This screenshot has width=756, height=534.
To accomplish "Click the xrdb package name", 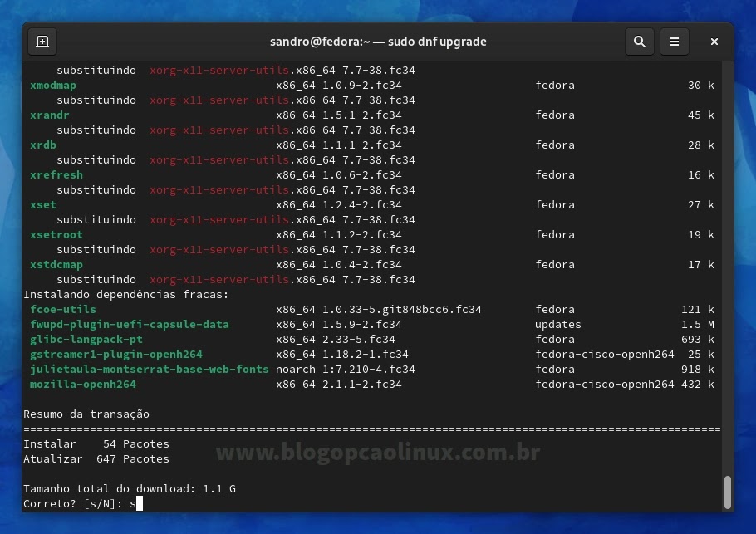I will point(43,145).
